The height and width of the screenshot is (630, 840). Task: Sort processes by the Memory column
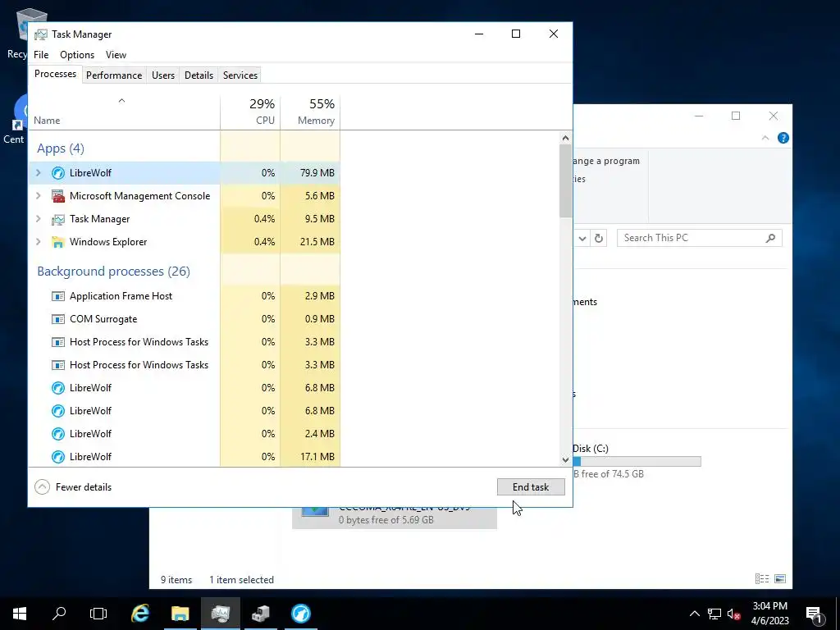pyautogui.click(x=310, y=112)
